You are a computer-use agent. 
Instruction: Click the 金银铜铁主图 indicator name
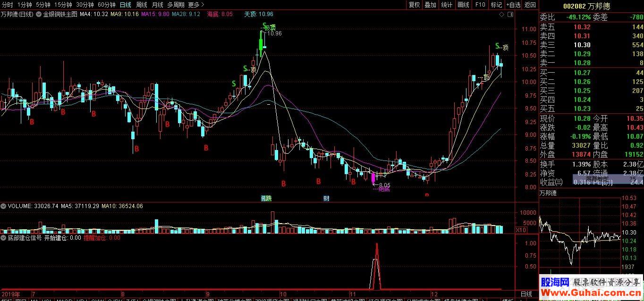coord(60,15)
